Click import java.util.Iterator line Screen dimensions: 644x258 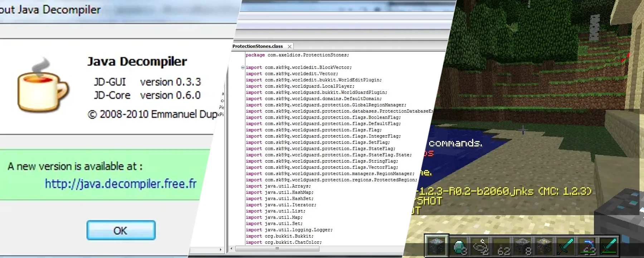(281, 205)
